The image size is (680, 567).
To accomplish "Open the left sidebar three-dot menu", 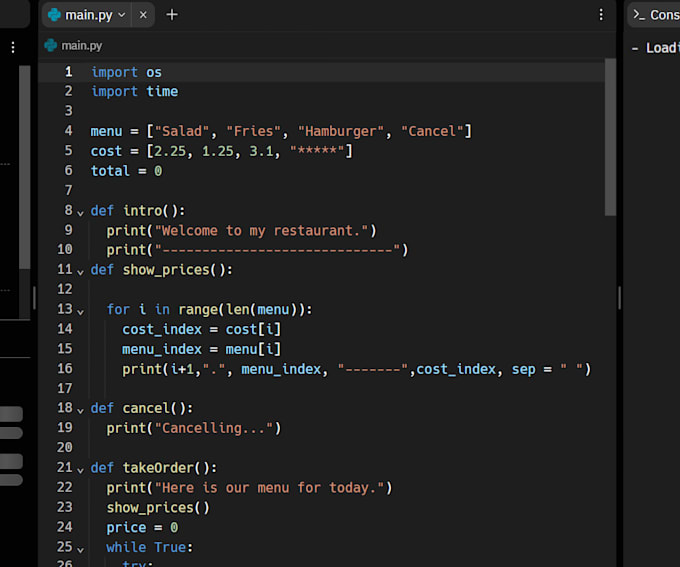I will [x=12, y=47].
